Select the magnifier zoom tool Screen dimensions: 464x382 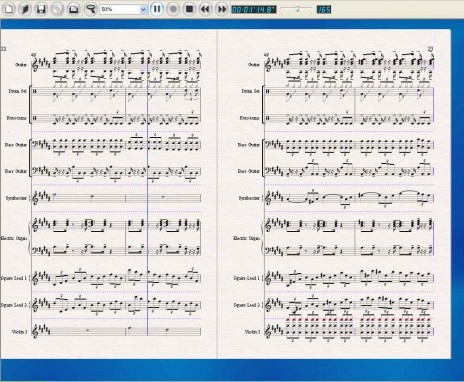pyautogui.click(x=90, y=9)
